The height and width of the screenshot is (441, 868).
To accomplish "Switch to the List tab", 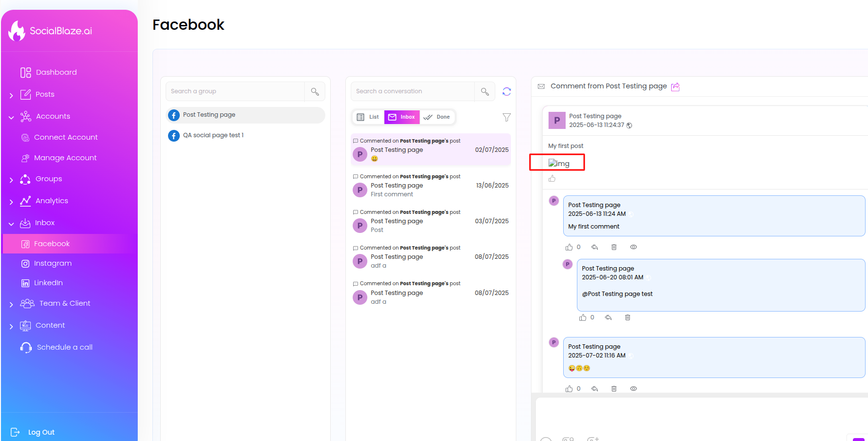I will [x=368, y=117].
